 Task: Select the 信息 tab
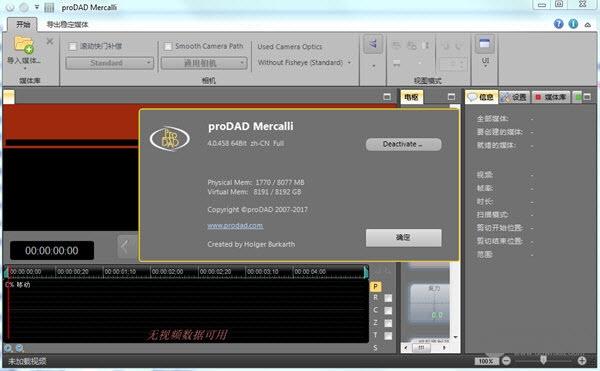481,97
